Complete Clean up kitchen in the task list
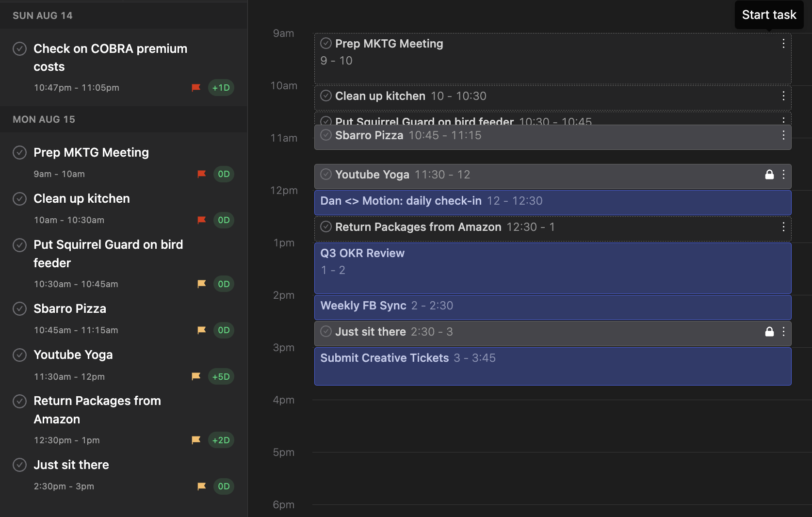812x517 pixels. click(19, 199)
